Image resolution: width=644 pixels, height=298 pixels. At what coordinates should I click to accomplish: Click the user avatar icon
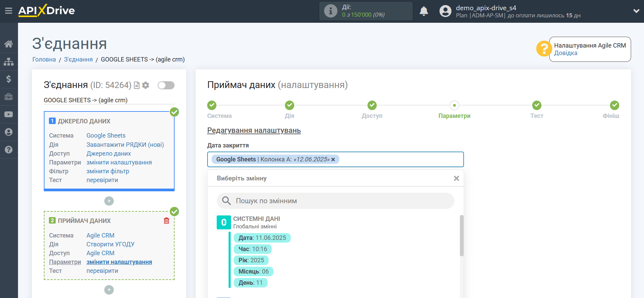(x=445, y=11)
